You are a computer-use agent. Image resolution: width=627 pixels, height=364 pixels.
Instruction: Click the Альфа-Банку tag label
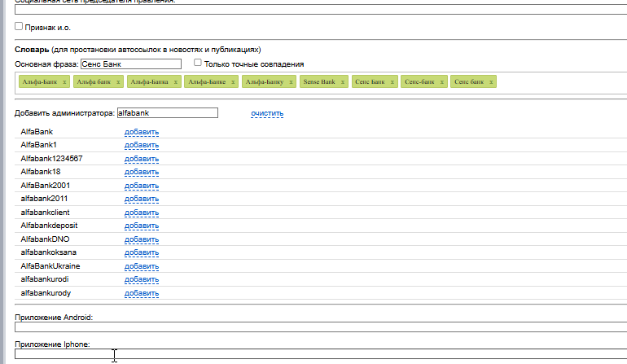click(265, 81)
